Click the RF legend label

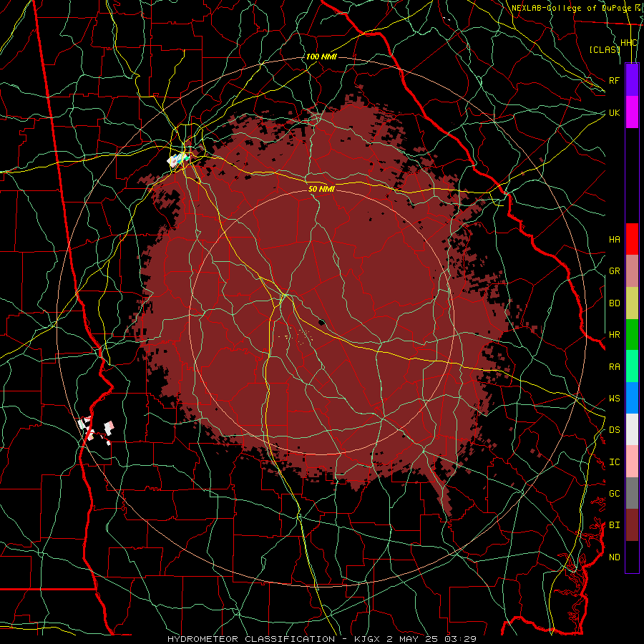click(615, 80)
